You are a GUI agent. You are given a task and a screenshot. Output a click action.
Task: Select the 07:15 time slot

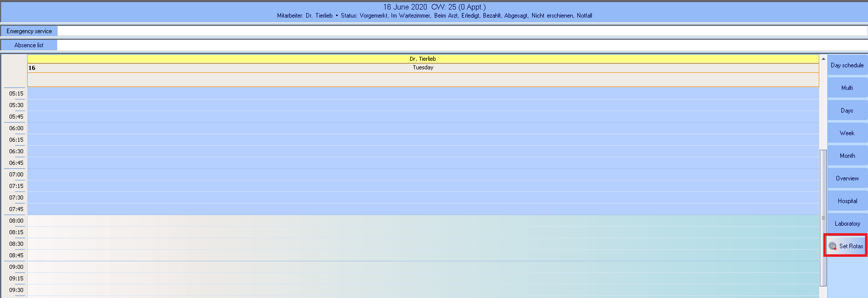tap(423, 186)
